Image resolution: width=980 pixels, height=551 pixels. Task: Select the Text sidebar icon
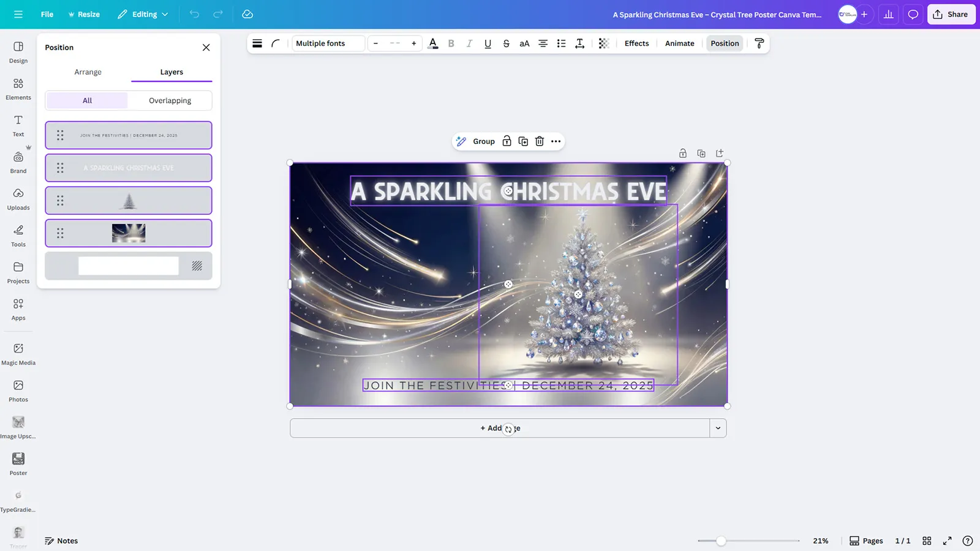[x=18, y=124]
